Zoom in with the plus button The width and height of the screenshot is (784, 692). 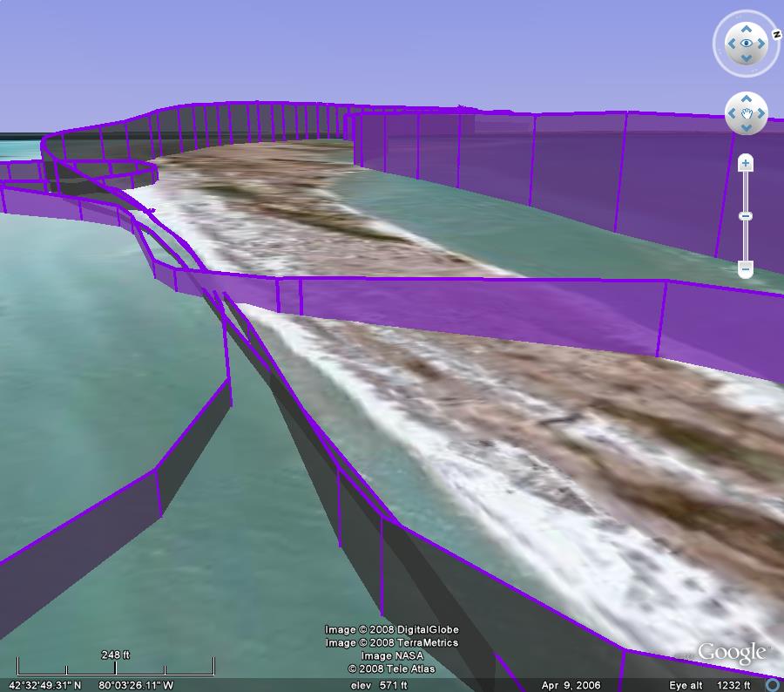click(746, 163)
